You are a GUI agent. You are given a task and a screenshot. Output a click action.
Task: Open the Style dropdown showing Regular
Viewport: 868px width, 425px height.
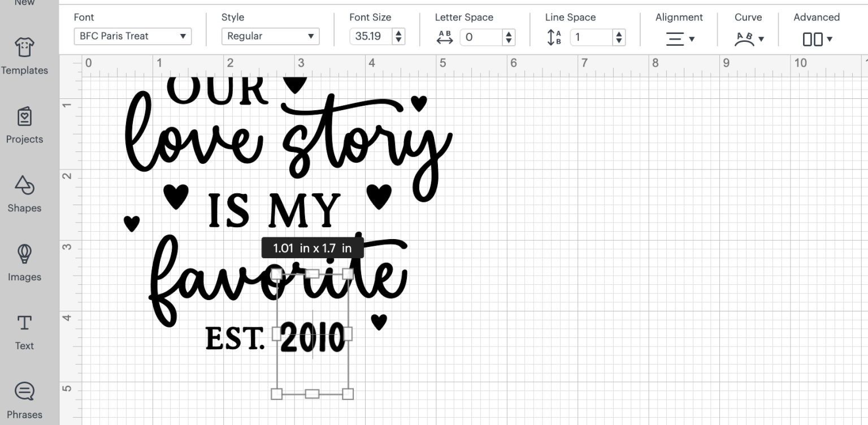tap(270, 36)
